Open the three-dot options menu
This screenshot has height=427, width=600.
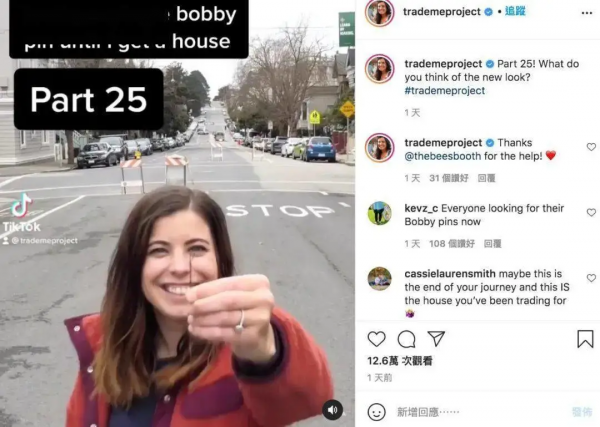coord(587,13)
